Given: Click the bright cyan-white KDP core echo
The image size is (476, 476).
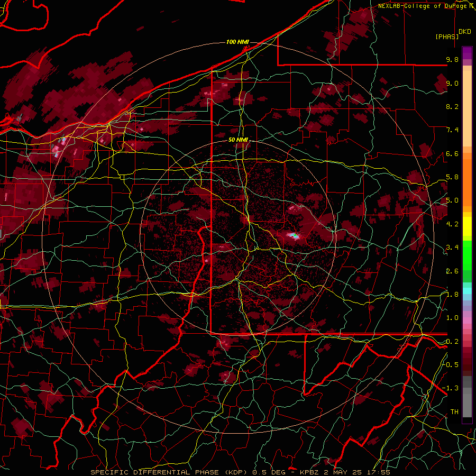Looking at the screenshot, I should [293, 235].
